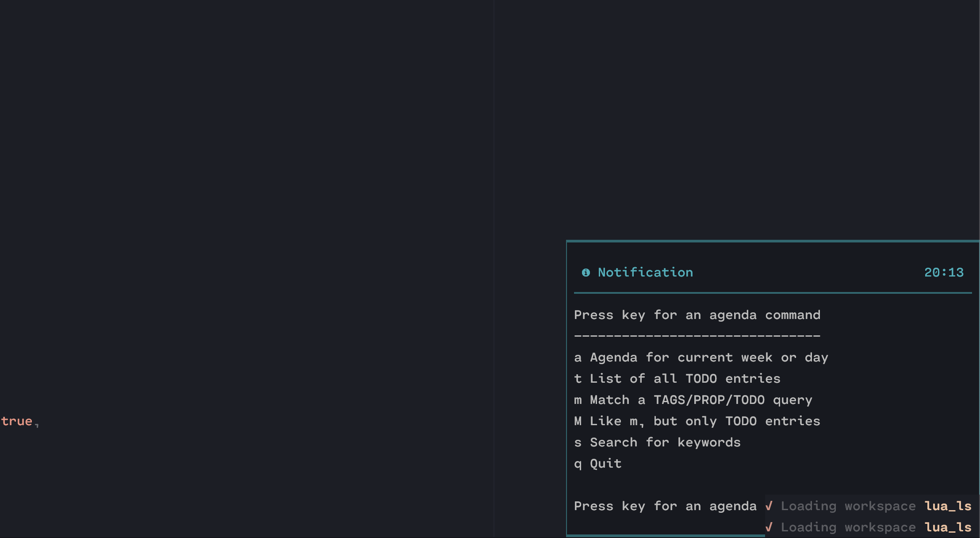Screen dimensions: 980x538
Task: Select Like m, but only TODO entries
Action: click(x=697, y=421)
